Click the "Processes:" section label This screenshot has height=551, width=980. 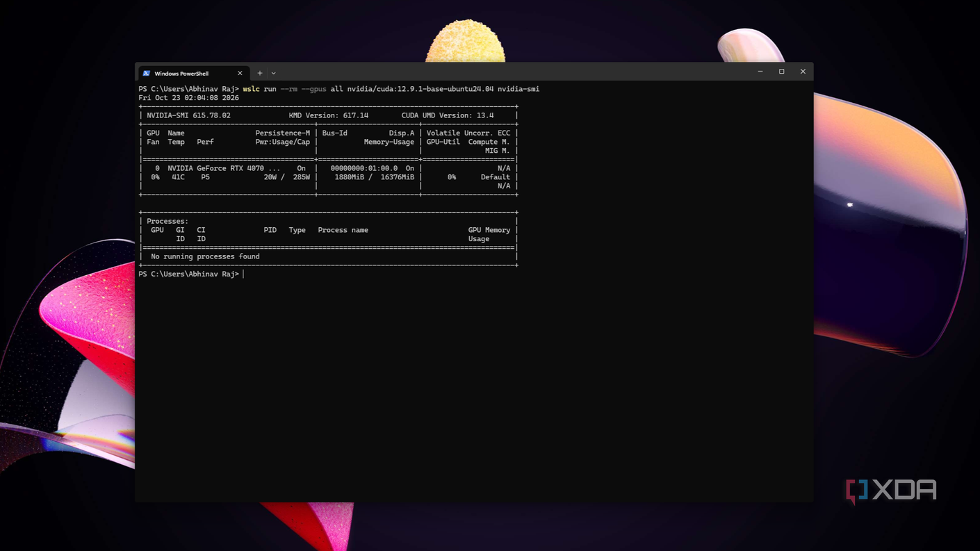pos(168,221)
